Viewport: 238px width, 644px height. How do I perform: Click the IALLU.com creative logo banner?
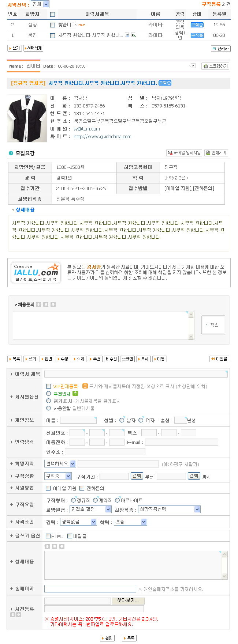point(36,272)
